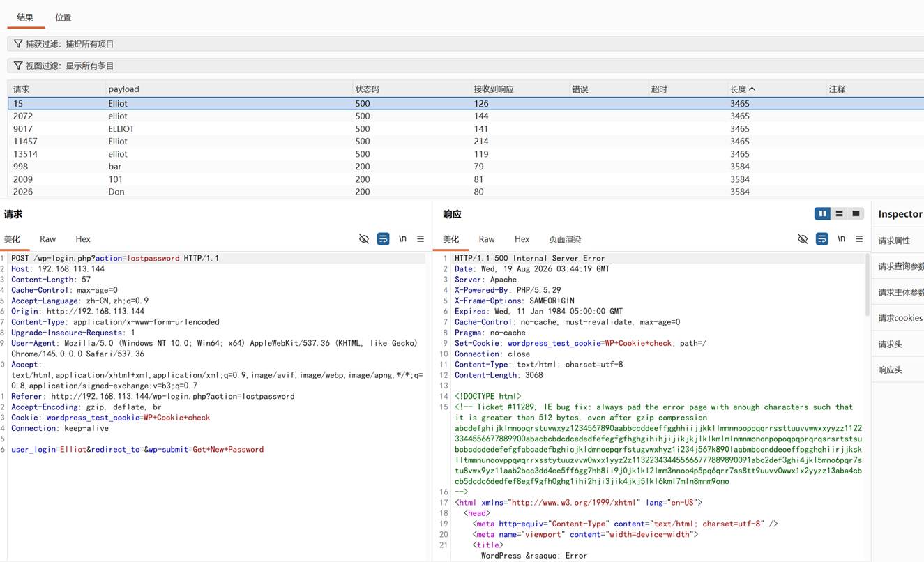Screen dimensions: 924x562
Task: Select the result row for request 13514
Action: coord(466,154)
